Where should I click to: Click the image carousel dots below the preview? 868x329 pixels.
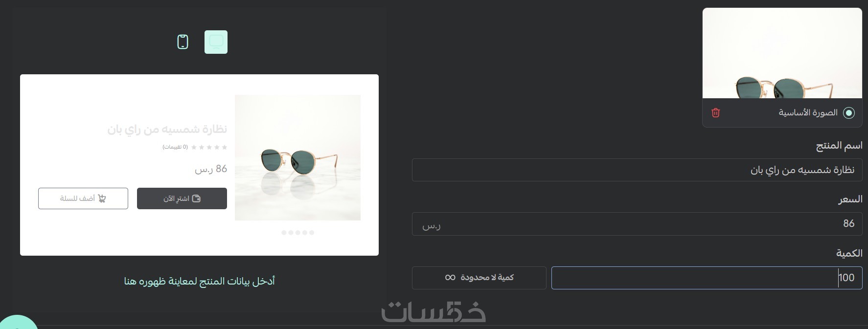point(297,233)
